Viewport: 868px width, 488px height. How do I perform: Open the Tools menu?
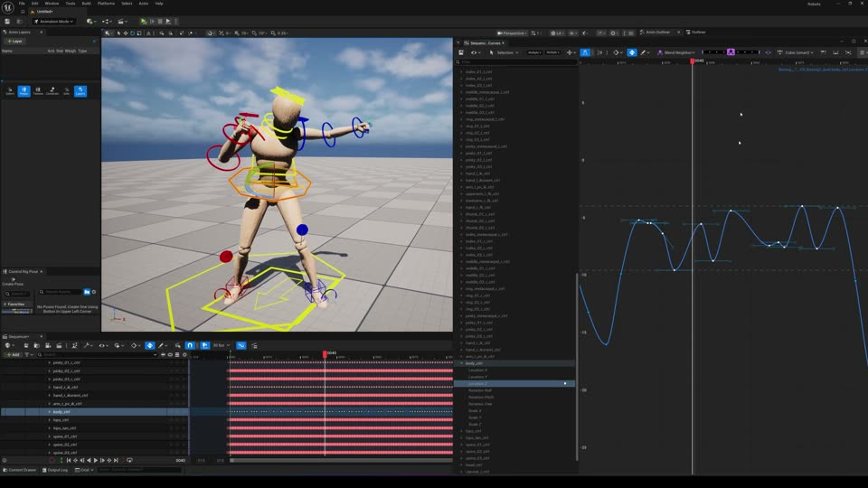(71, 4)
